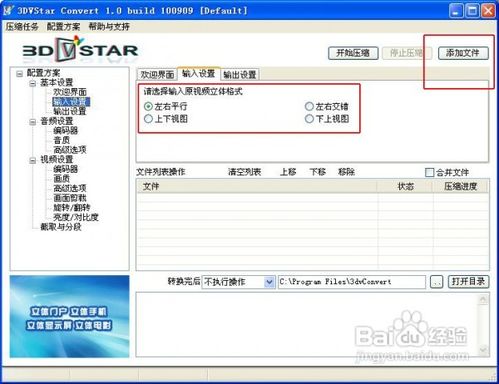Click the stereo products banner image
The image size is (499, 384).
click(69, 317)
